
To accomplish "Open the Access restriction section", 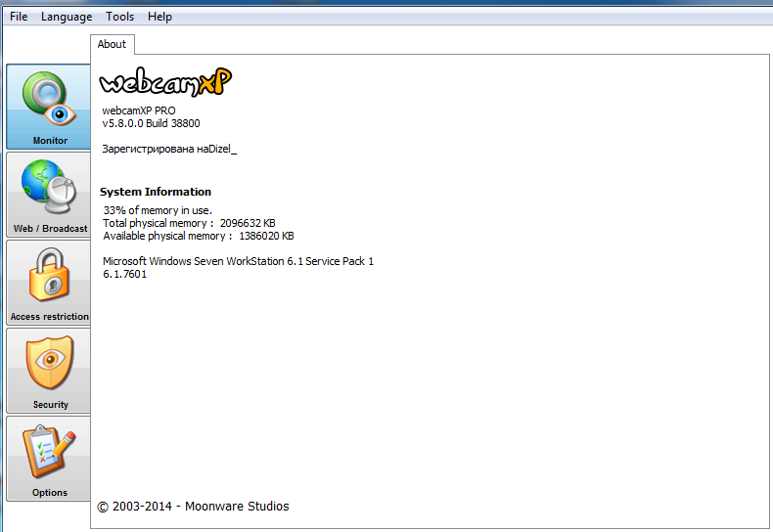I will click(x=48, y=283).
